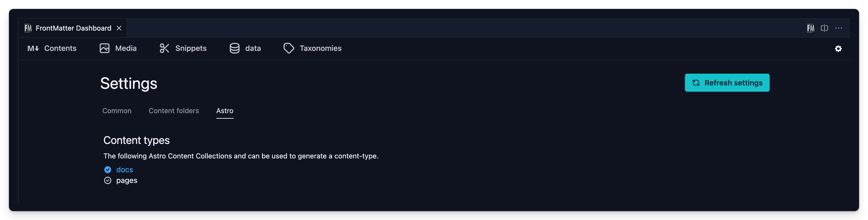The height and width of the screenshot is (220, 868).
Task: Open the editor more actions ellipsis menu
Action: (x=839, y=28)
